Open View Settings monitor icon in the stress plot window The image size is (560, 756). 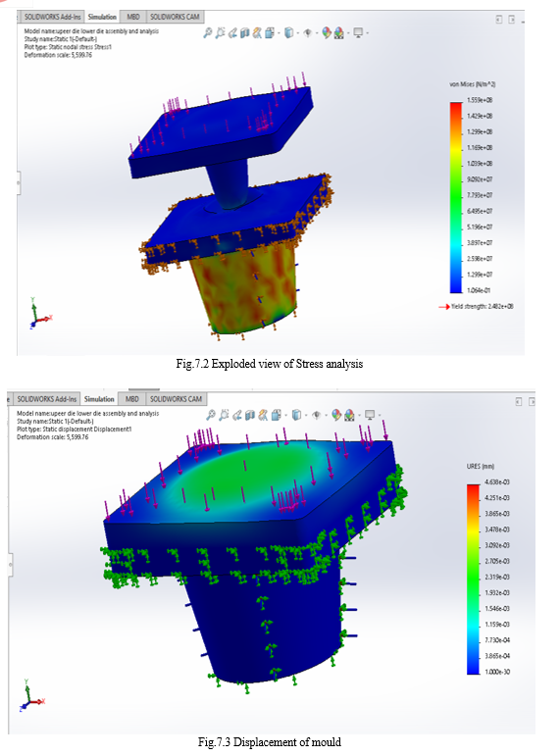point(358,32)
